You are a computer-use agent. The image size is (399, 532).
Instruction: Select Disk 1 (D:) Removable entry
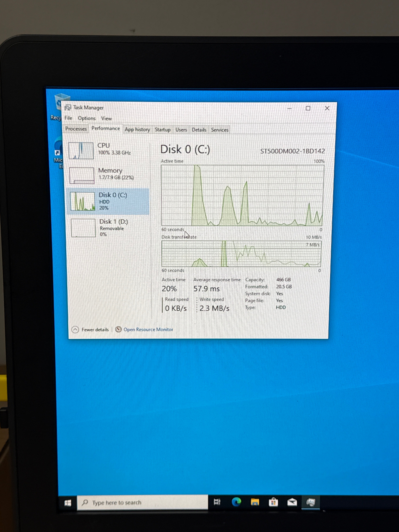pos(109,228)
